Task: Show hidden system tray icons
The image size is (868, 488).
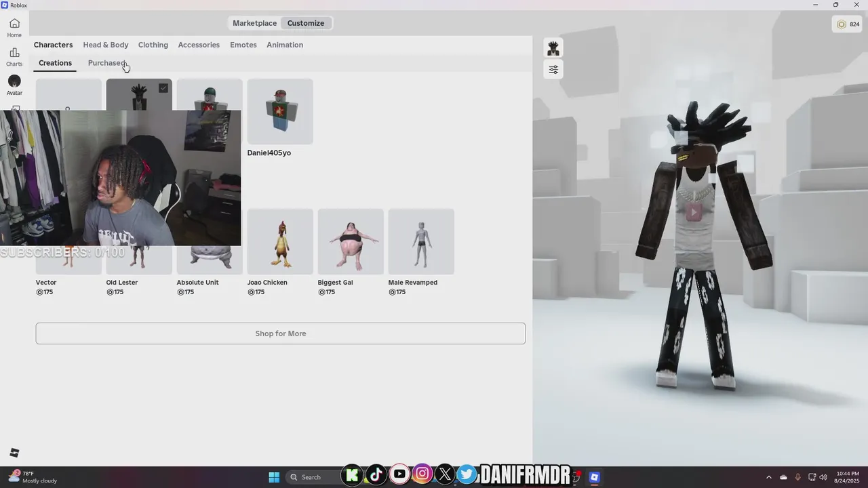Action: [768, 477]
